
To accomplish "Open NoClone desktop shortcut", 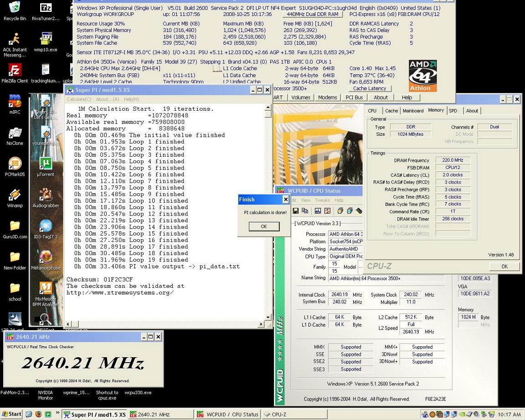I will pyautogui.click(x=15, y=135).
